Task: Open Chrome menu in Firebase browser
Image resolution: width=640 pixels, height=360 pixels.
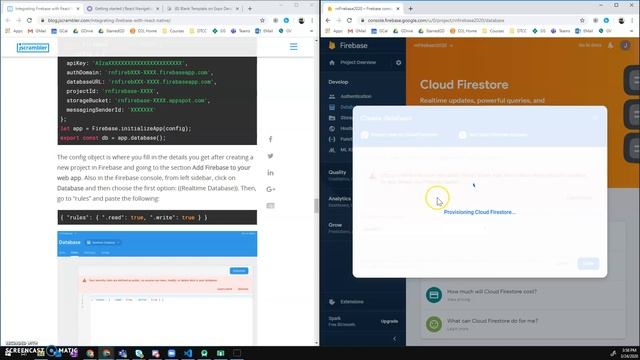Action: coord(632,20)
